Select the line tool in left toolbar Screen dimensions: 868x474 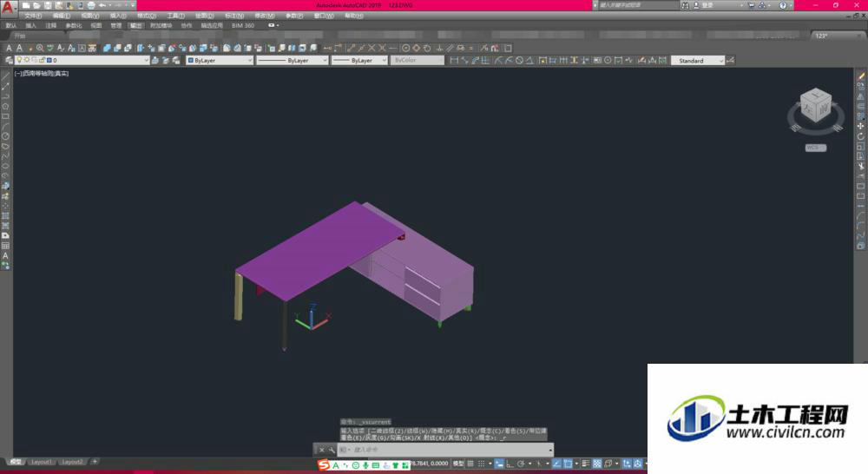(x=5, y=77)
